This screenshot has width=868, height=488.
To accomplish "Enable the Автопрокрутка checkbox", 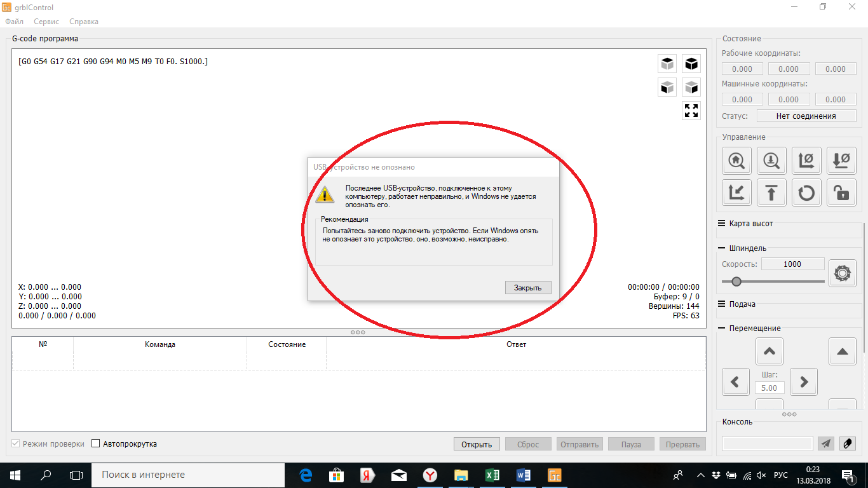I will (x=96, y=444).
